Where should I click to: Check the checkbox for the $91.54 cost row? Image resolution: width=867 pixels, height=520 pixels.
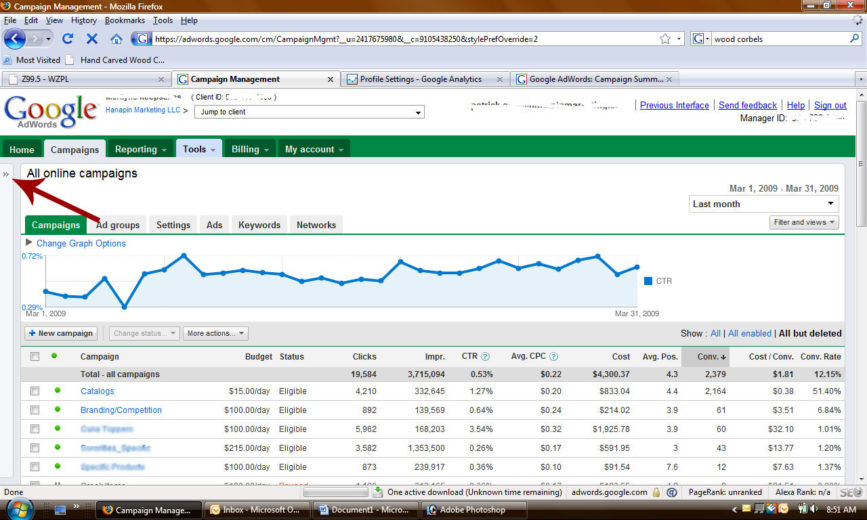[34, 466]
